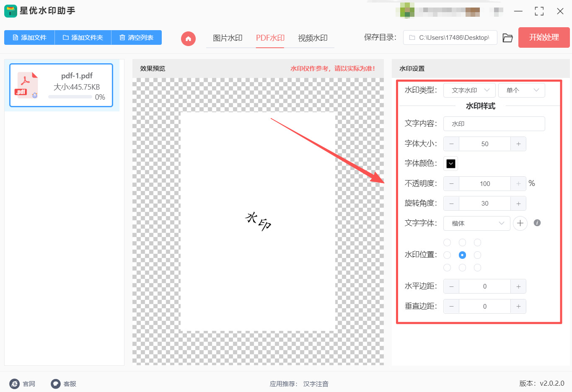The width and height of the screenshot is (572, 392).
Task: Add a custom font with the plus icon
Action: point(520,223)
